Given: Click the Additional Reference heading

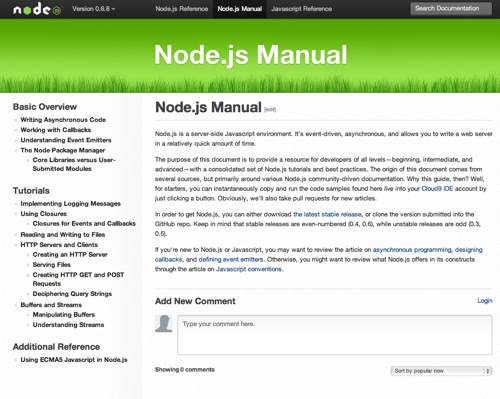Looking at the screenshot, I should [56, 347].
